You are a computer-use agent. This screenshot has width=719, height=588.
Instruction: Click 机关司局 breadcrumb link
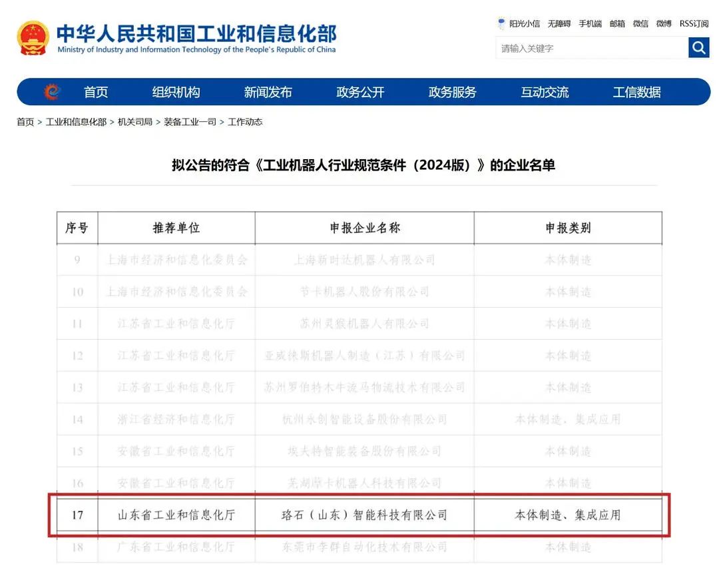click(x=134, y=122)
